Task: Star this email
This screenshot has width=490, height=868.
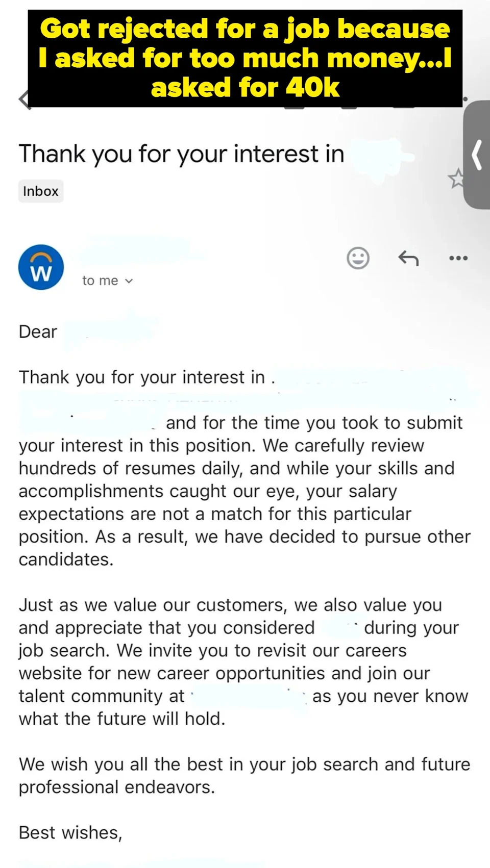Action: coord(456,178)
